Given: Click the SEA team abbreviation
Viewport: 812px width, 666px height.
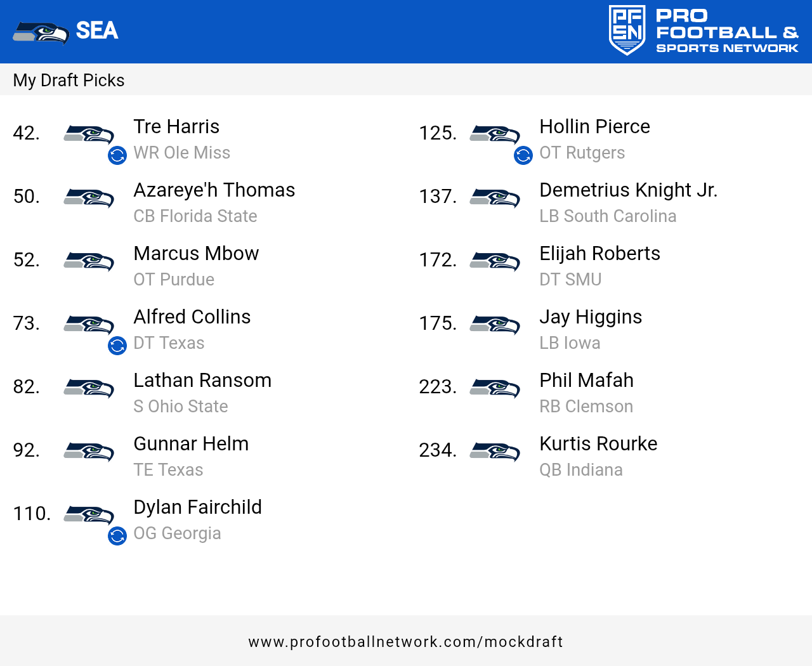Looking at the screenshot, I should tap(97, 30).
